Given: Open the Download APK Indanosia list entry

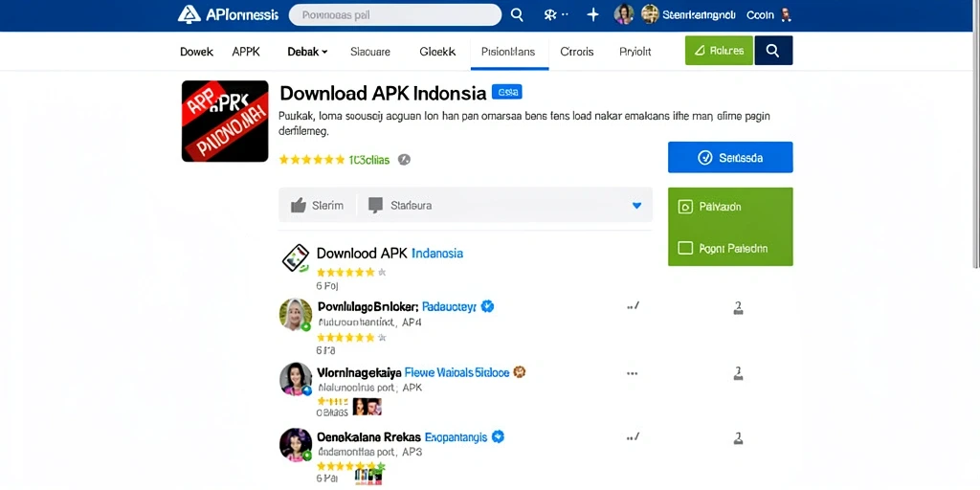Looking at the screenshot, I should (x=390, y=253).
